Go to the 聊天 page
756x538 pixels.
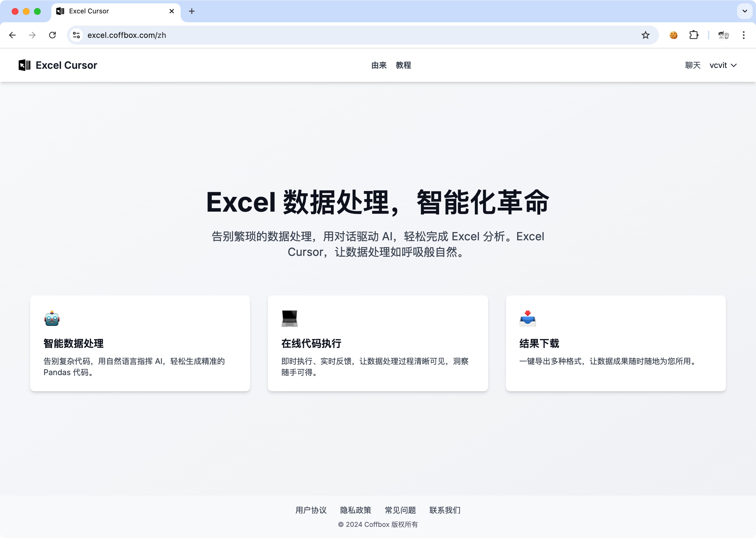693,65
